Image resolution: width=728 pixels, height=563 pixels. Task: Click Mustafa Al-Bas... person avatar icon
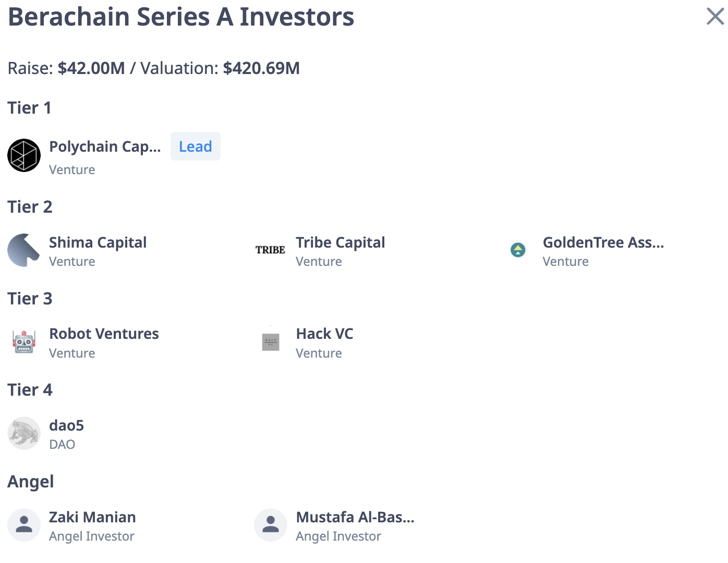271,525
